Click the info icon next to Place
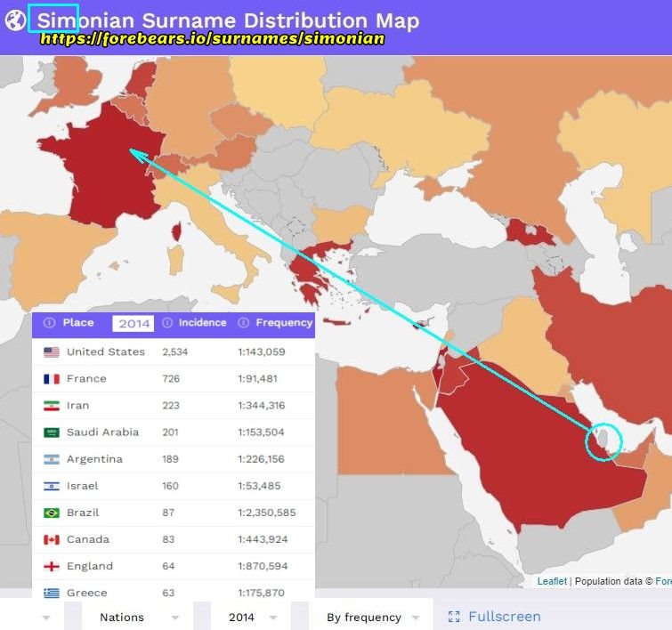 click(x=49, y=323)
